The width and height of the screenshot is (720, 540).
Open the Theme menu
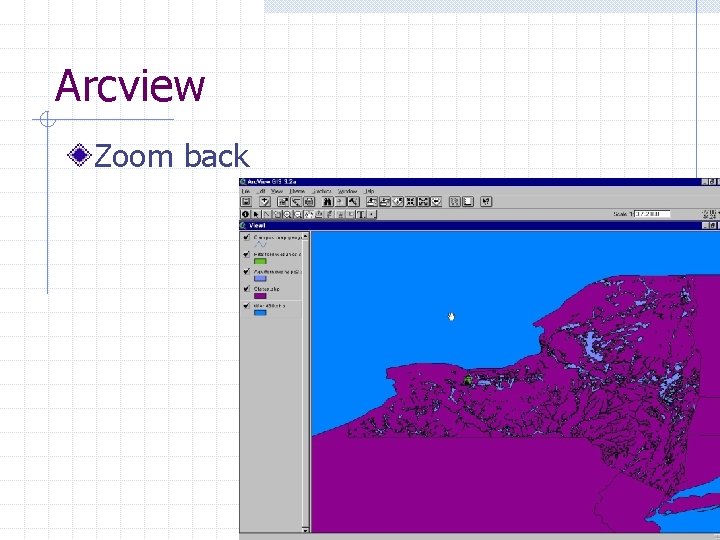298,191
